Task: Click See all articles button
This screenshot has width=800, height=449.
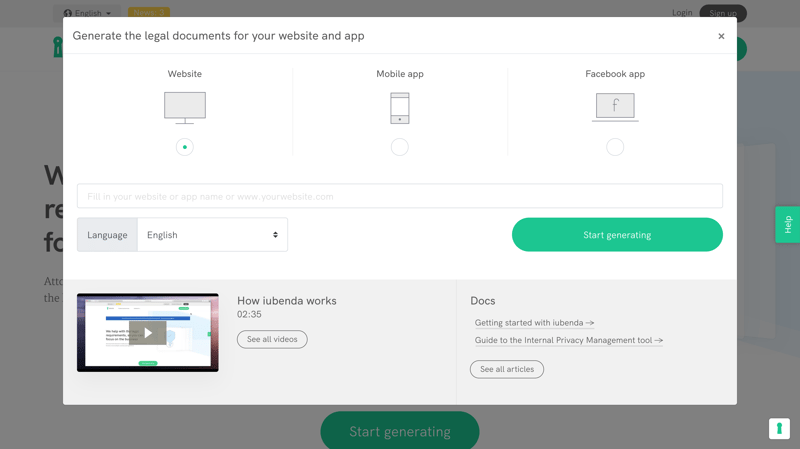Action: coord(507,369)
